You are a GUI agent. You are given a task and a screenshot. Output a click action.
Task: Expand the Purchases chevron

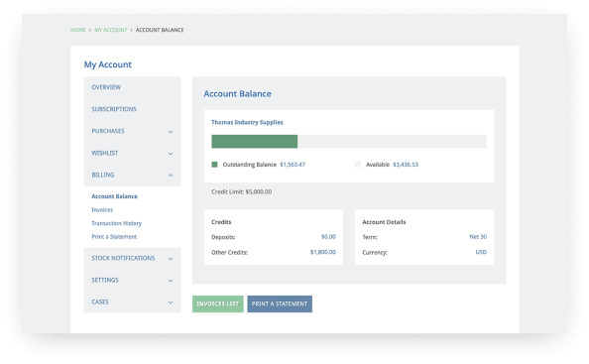coord(171,132)
